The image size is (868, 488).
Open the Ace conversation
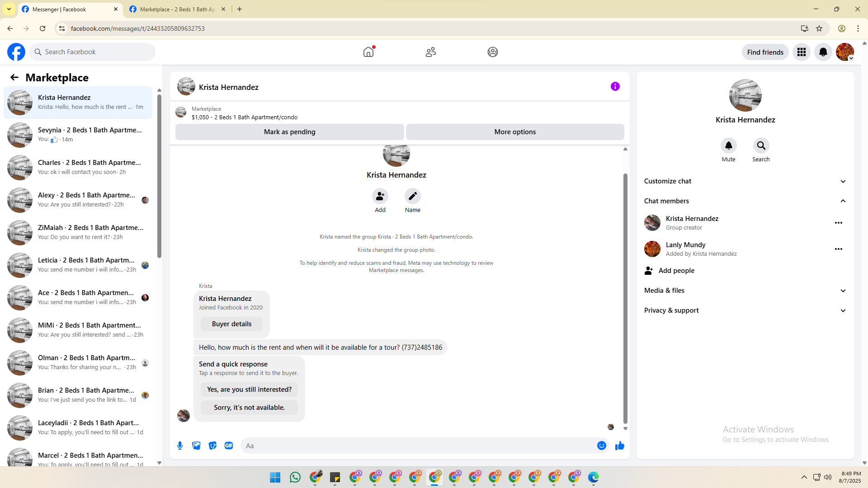[78, 298]
